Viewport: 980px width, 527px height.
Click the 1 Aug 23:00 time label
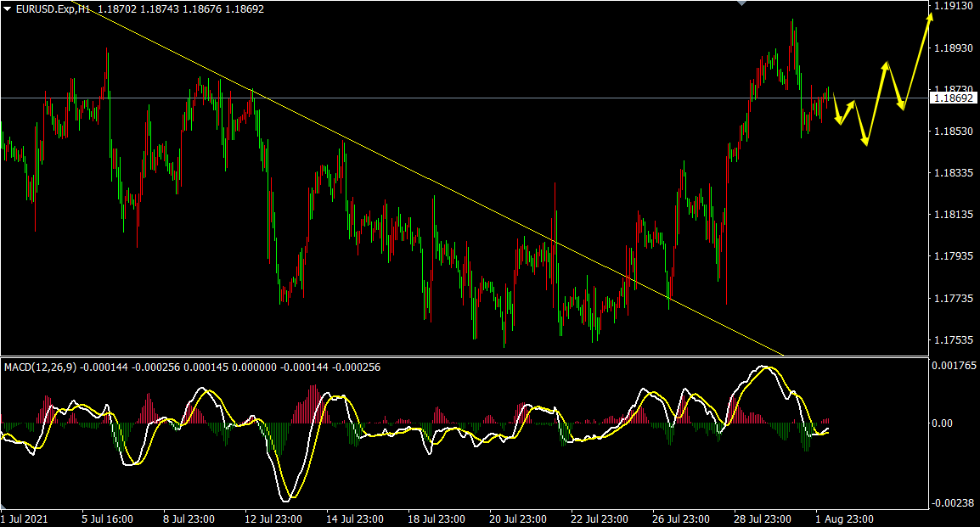844,519
